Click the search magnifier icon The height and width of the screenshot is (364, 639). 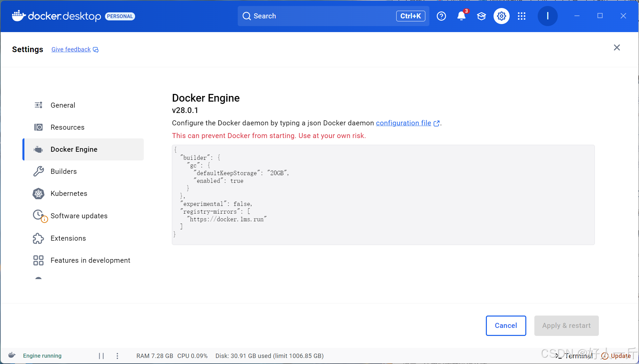point(247,16)
